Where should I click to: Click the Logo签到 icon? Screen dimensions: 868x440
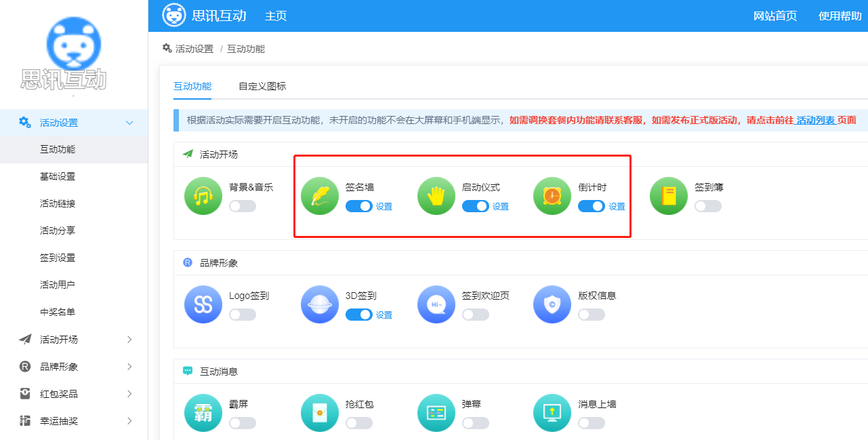pos(203,304)
